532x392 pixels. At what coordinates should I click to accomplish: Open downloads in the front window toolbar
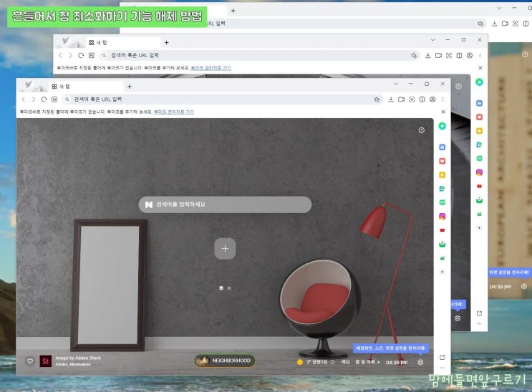pyautogui.click(x=391, y=99)
